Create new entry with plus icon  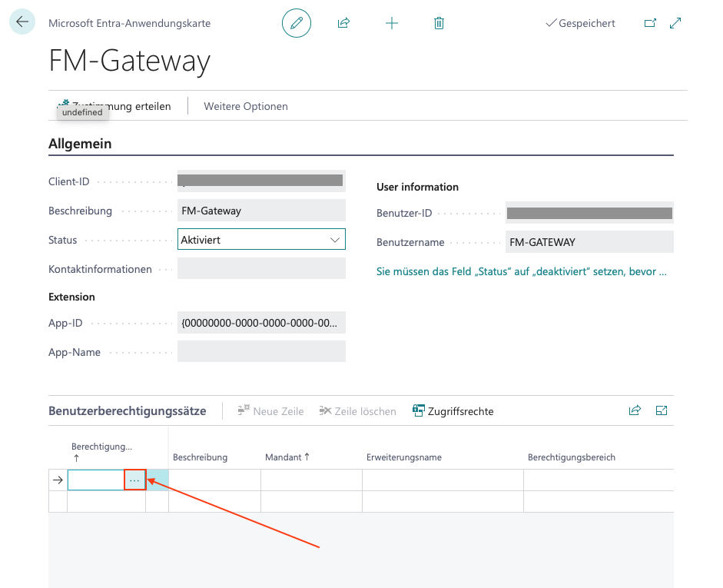392,23
